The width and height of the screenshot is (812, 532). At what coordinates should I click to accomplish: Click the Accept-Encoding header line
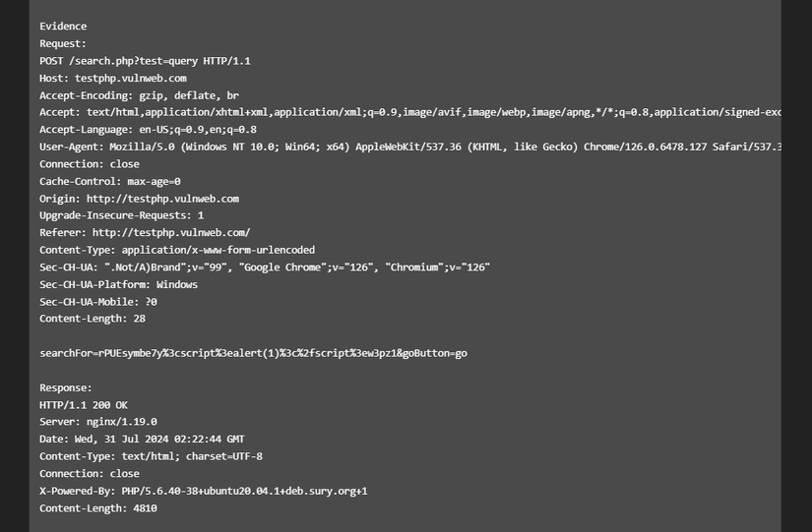pos(139,95)
